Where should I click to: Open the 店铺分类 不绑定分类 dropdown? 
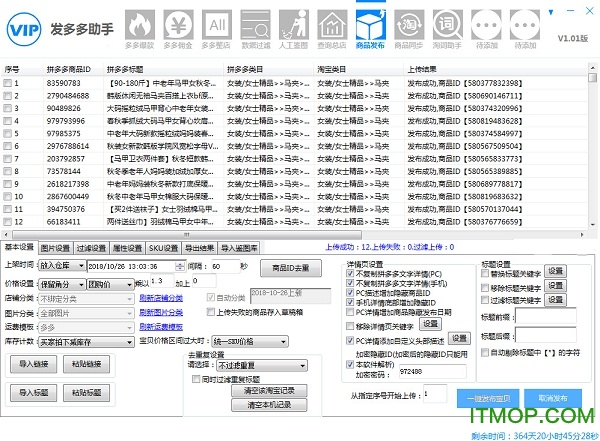pyautogui.click(x=86, y=299)
